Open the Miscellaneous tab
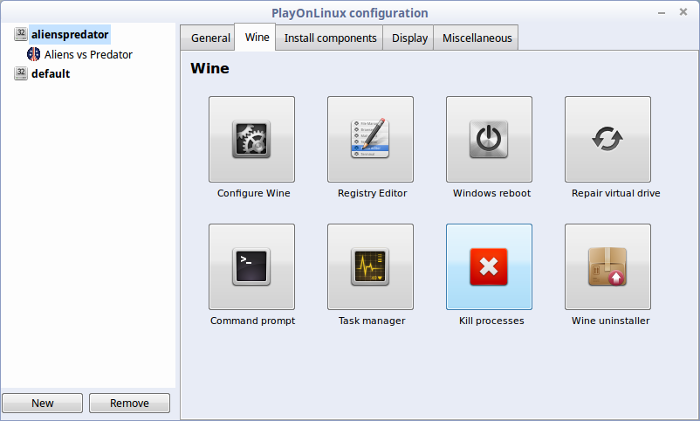The height and width of the screenshot is (421, 700). click(476, 38)
